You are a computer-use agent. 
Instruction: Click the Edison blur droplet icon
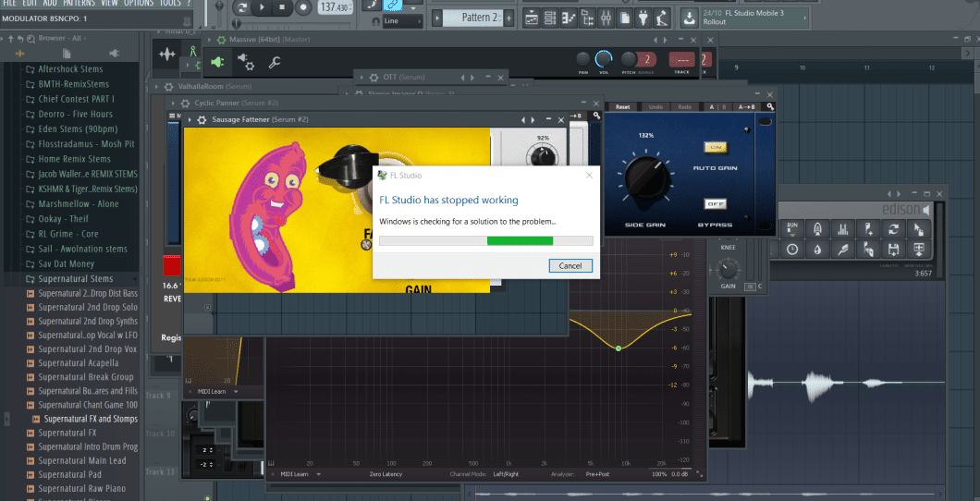(x=817, y=250)
